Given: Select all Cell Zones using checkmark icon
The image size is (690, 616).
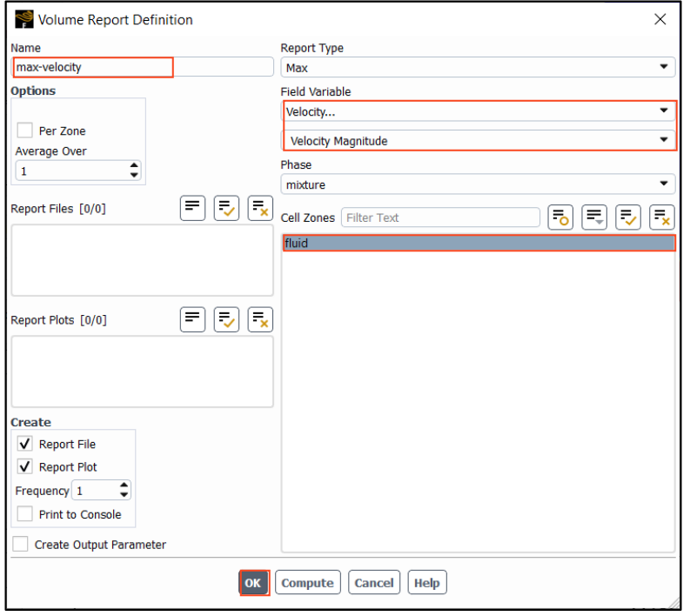Looking at the screenshot, I should tap(628, 218).
